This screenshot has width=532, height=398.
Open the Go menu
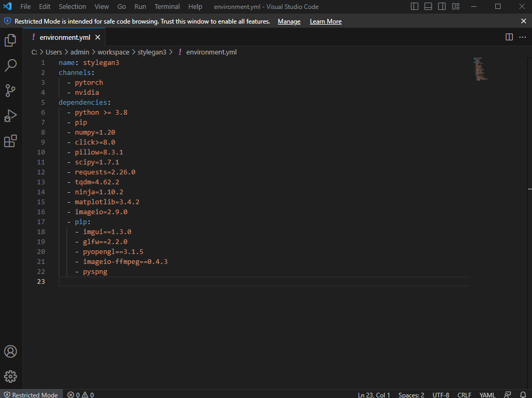[122, 6]
